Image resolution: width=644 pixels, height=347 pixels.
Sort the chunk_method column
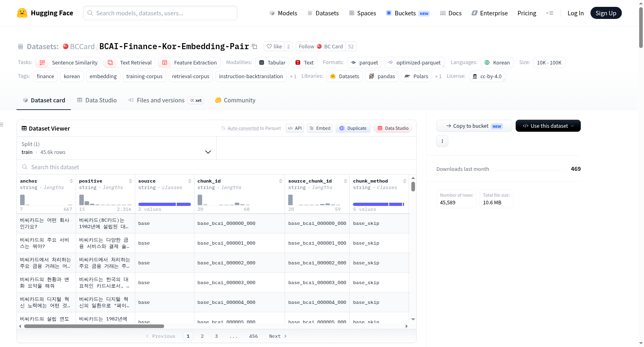click(405, 181)
